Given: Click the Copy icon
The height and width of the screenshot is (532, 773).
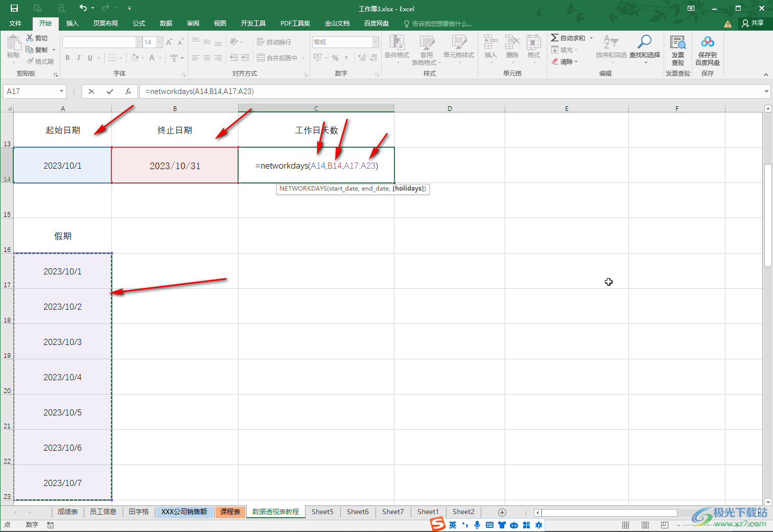Looking at the screenshot, I should 30,50.
